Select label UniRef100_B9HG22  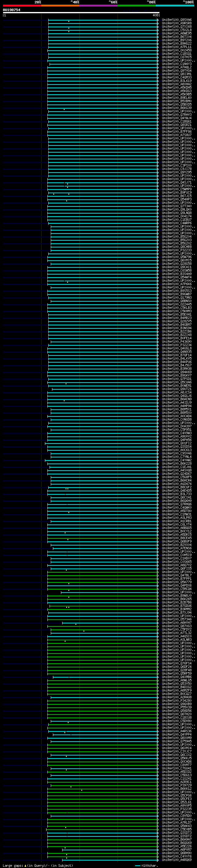(x=176, y=43)
